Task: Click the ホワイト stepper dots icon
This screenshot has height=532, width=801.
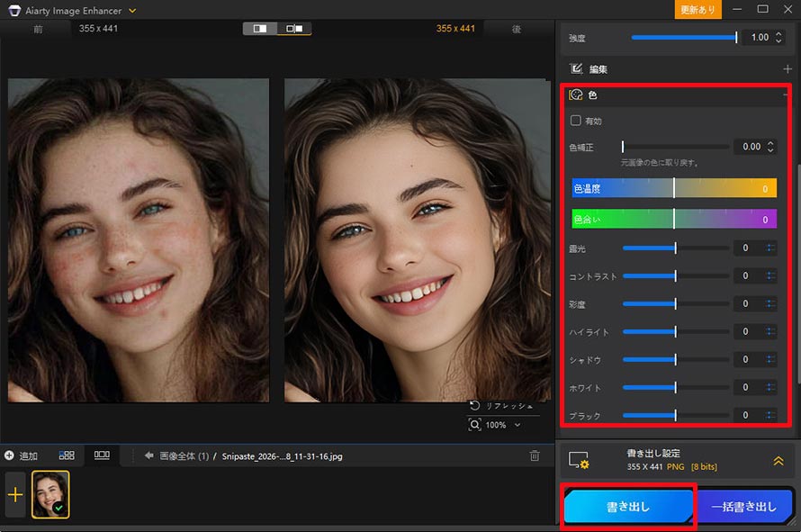Action: 770,387
